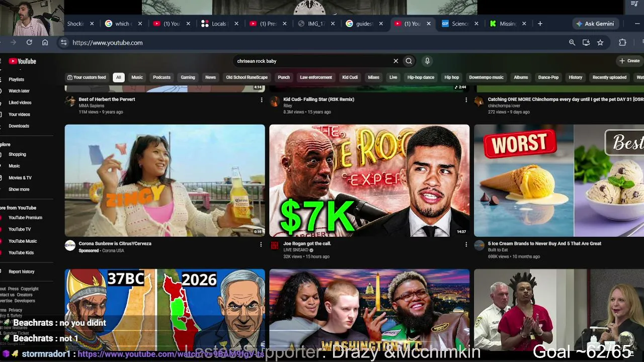The height and width of the screenshot is (362, 644).
Task: Open more options for Best of Herbert video
Action: [x=261, y=100]
